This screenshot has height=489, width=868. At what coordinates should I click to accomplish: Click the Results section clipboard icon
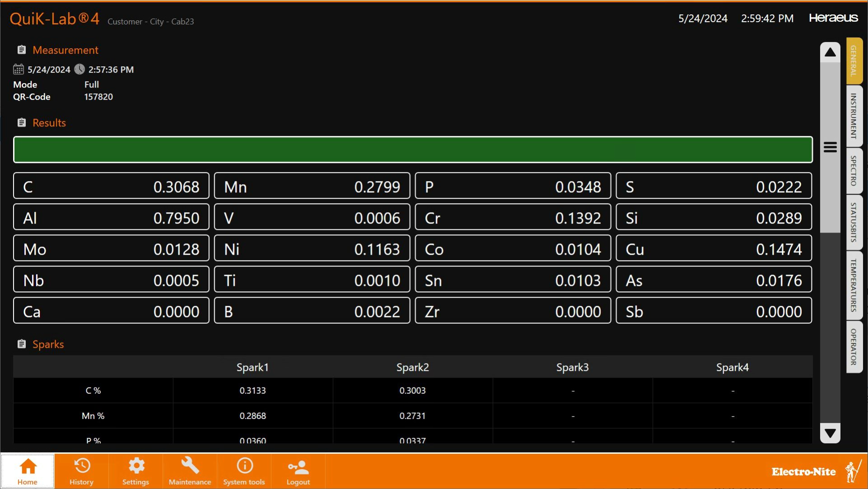pyautogui.click(x=21, y=122)
